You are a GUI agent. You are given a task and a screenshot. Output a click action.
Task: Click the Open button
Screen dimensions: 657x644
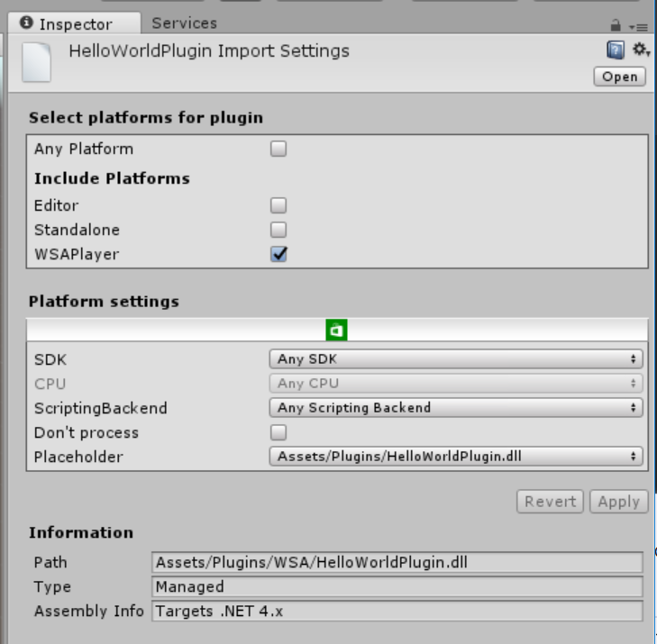620,77
